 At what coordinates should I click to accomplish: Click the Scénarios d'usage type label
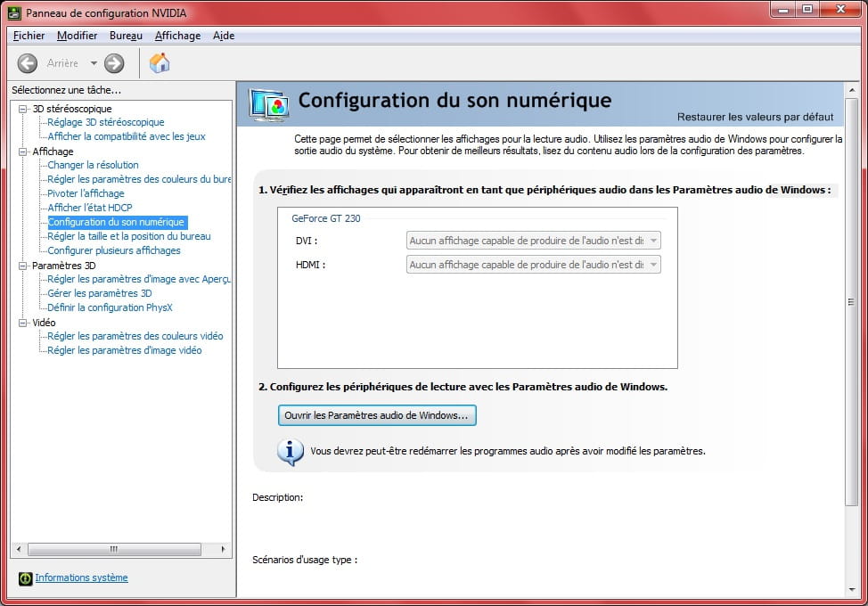[x=305, y=560]
